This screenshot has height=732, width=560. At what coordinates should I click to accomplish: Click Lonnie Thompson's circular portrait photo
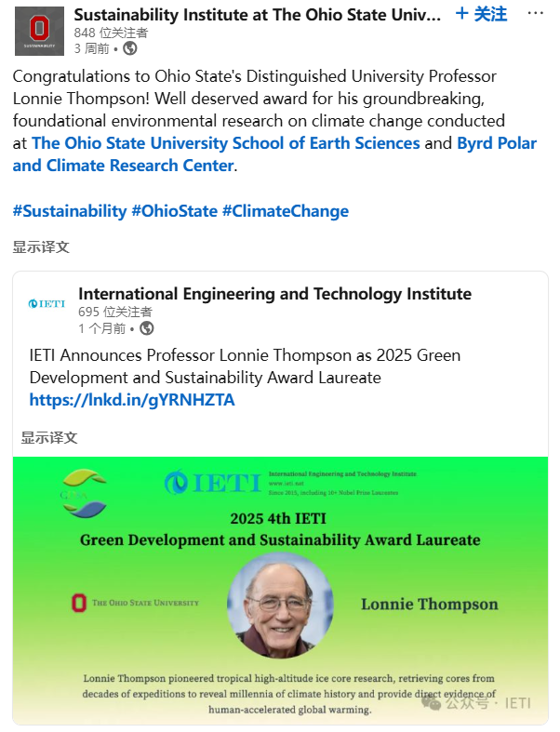(280, 606)
